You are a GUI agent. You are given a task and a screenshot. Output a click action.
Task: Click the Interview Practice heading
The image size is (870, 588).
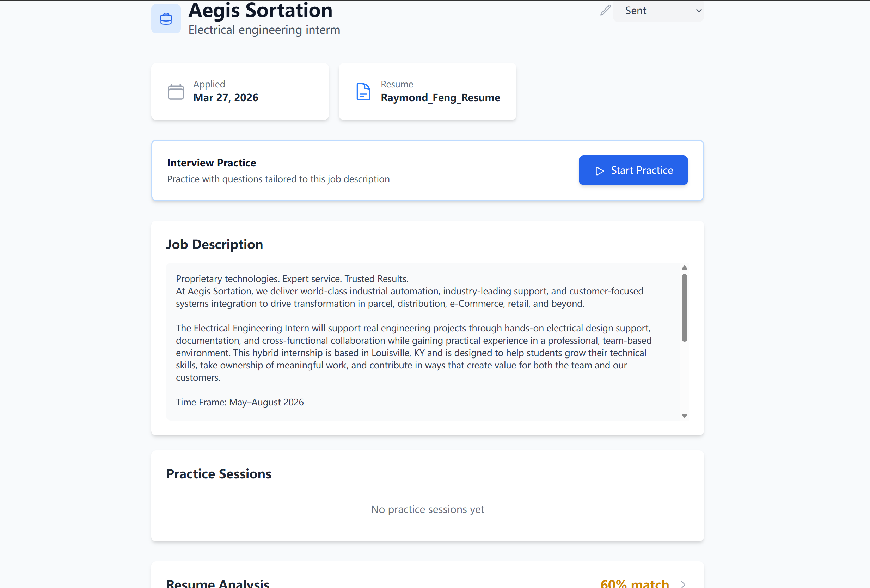[212, 163]
